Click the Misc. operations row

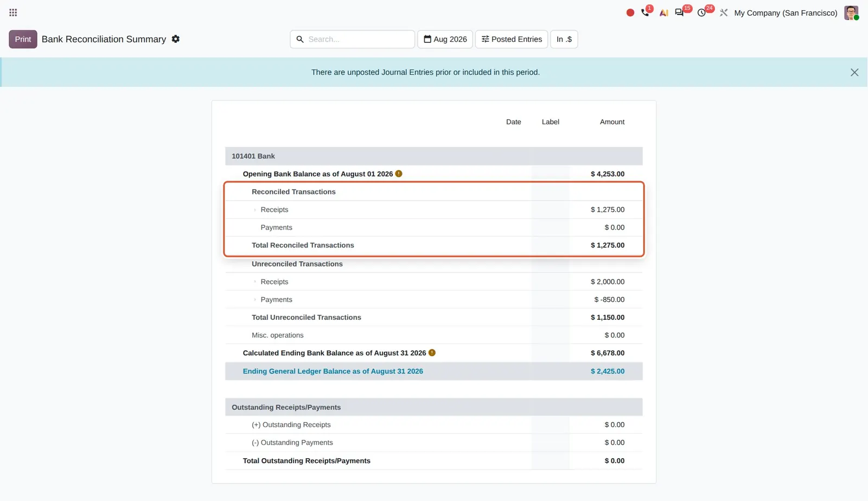point(433,335)
